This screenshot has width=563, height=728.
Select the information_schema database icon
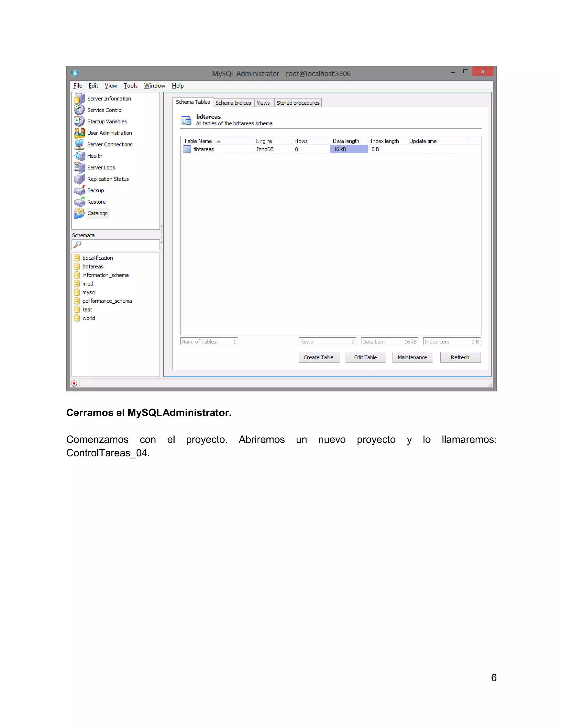77,275
